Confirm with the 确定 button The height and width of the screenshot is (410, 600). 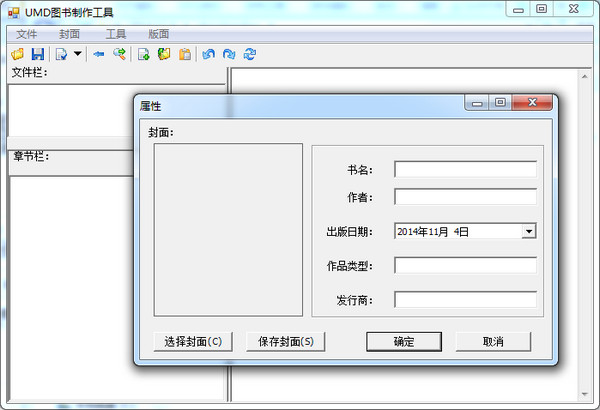pyautogui.click(x=404, y=341)
